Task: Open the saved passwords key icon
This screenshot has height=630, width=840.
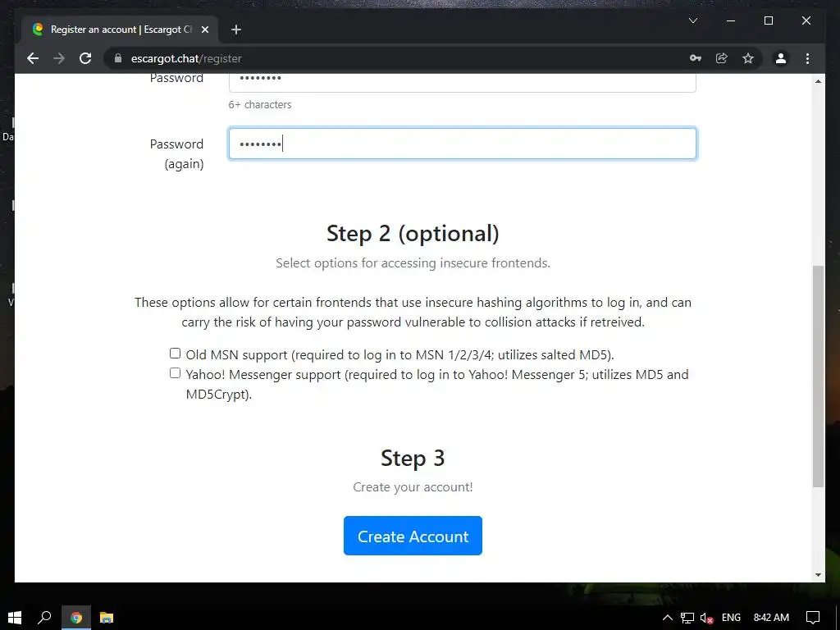Action: pyautogui.click(x=696, y=58)
